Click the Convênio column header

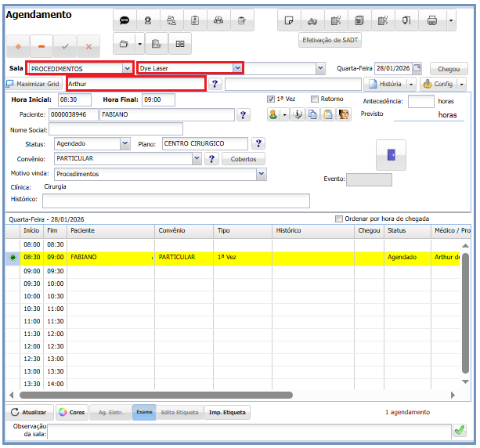[172, 231]
